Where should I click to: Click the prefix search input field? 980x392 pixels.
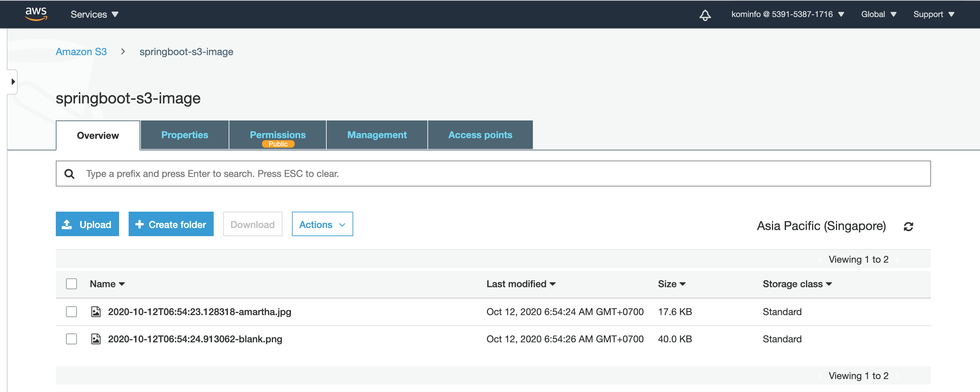(494, 174)
